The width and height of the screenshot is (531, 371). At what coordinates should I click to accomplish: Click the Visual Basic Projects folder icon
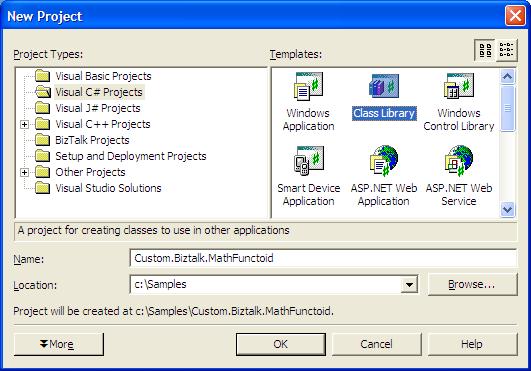click(x=43, y=76)
